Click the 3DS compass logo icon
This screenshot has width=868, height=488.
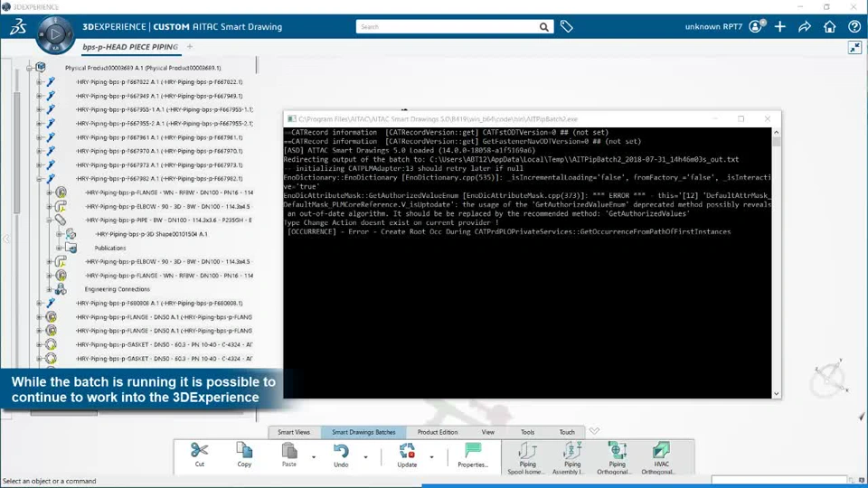(18, 26)
